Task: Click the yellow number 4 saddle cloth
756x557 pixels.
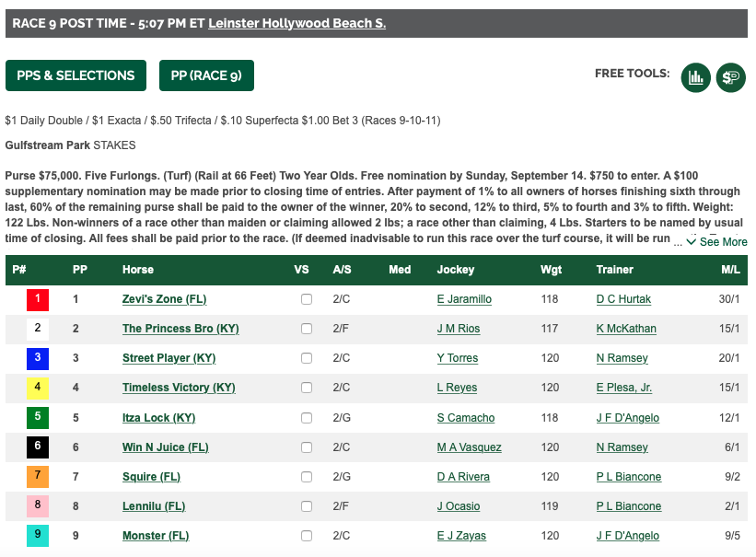Action: (38, 388)
